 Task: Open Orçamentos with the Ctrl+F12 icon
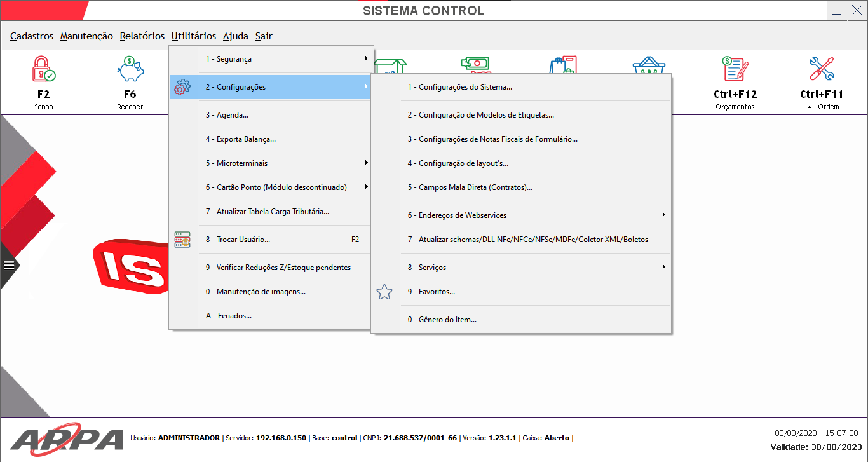pyautogui.click(x=735, y=69)
